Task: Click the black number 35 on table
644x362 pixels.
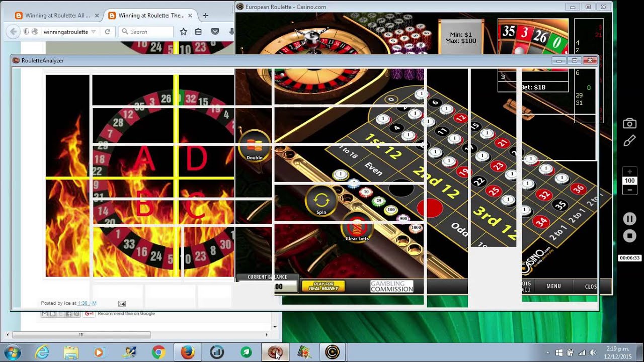Action: point(560,205)
